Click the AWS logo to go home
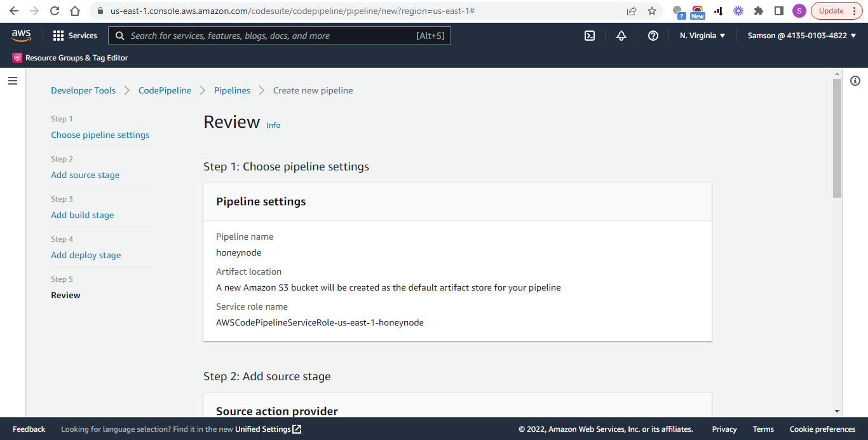 [x=21, y=36]
